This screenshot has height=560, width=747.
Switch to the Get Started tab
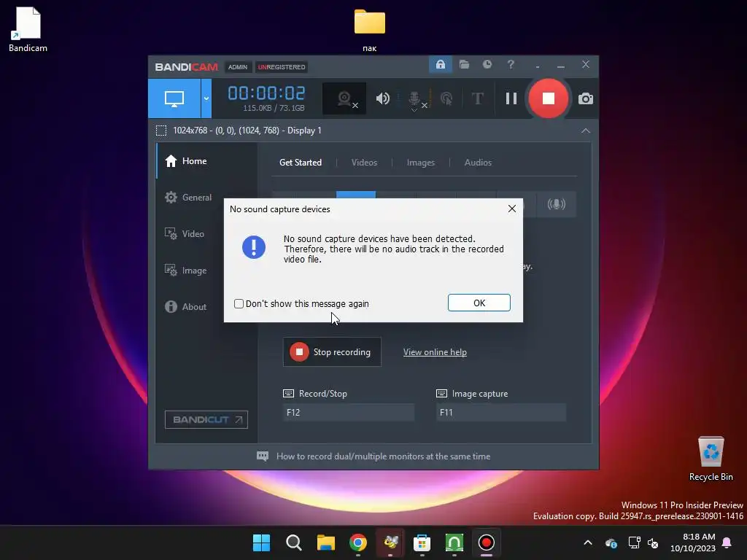coord(300,163)
